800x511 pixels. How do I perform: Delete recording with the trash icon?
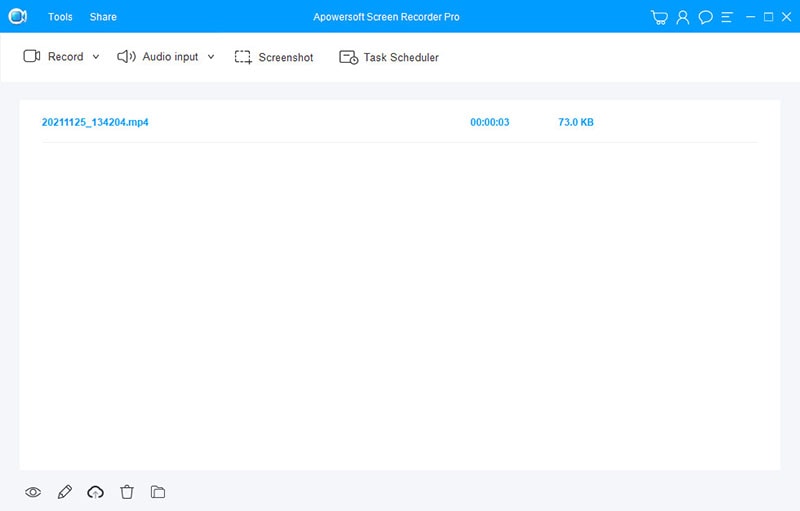click(127, 492)
